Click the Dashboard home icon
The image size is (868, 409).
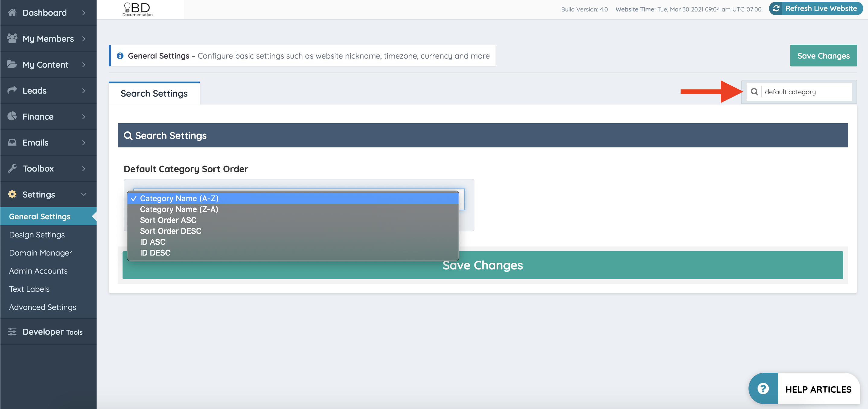(x=12, y=12)
